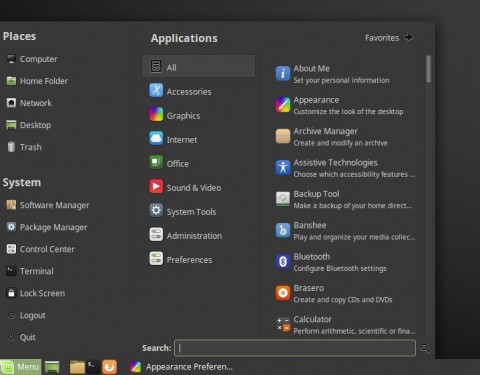
Task: Click 'Create and copy CDs and DVDs'
Action: pos(343,300)
